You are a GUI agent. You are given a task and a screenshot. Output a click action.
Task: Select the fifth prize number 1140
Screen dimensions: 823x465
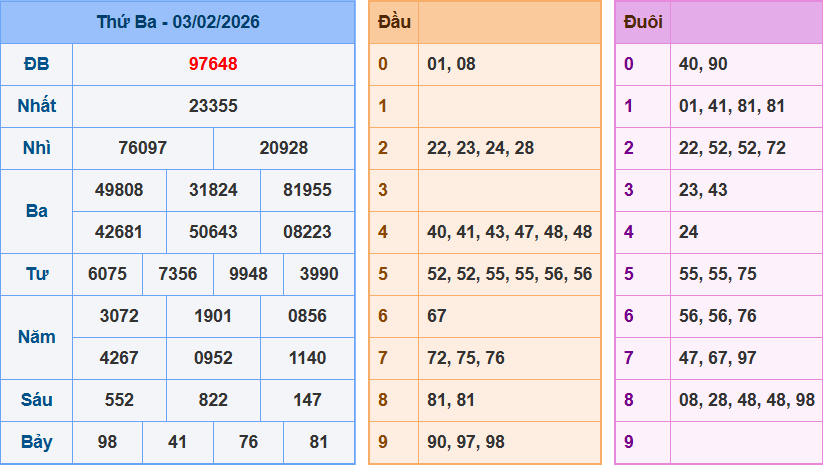(x=307, y=358)
